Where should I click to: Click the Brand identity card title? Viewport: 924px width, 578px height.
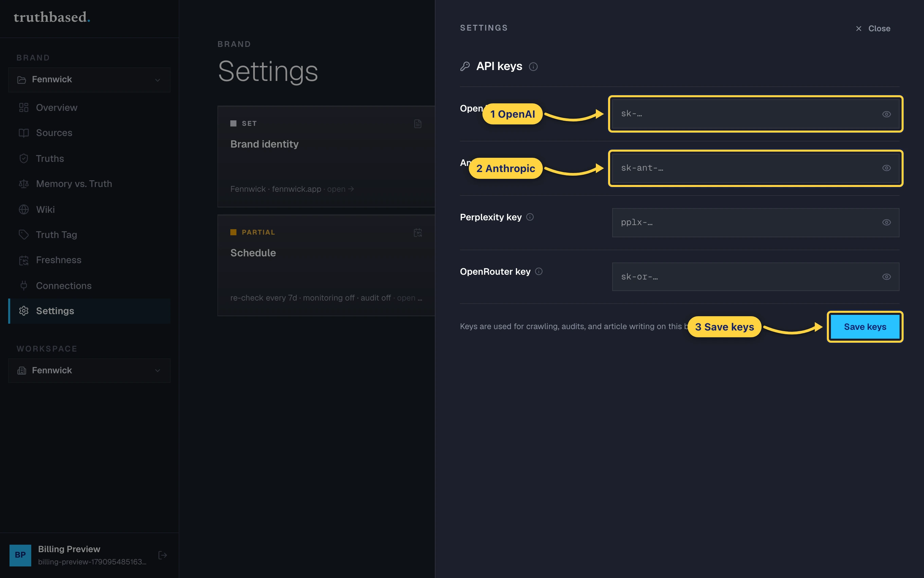264,144
